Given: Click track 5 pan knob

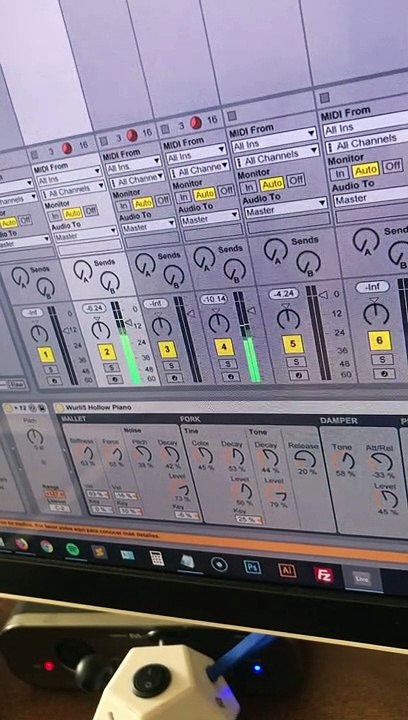Looking at the screenshot, I should click(288, 318).
